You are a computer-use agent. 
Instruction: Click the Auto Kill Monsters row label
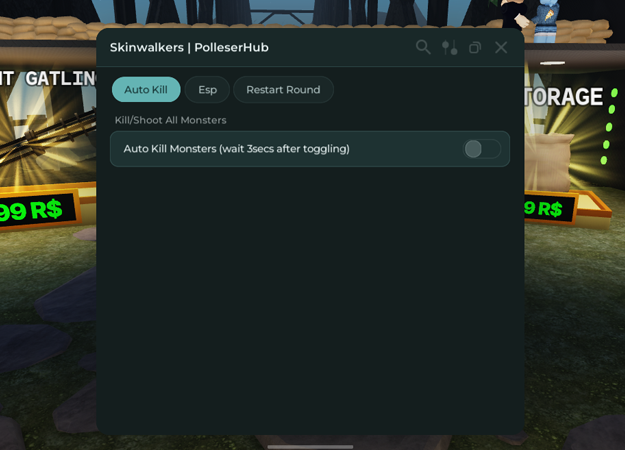(x=236, y=149)
